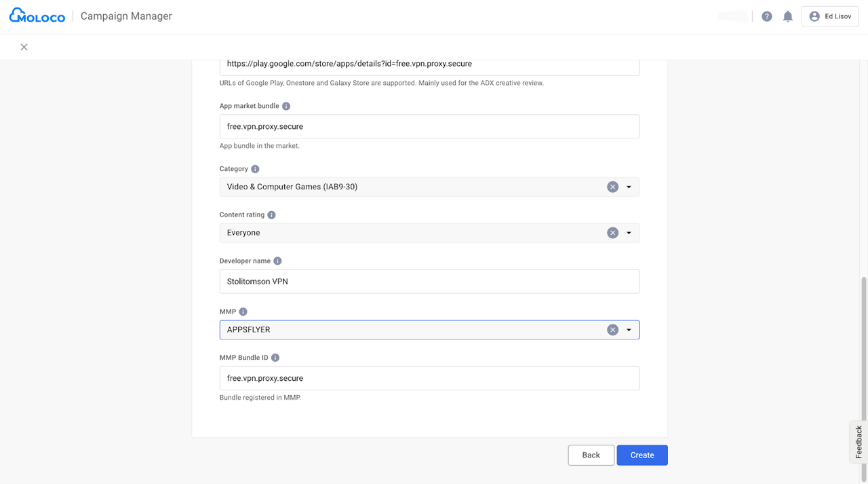The height and width of the screenshot is (484, 868).
Task: Expand the Content rating dropdown
Action: click(x=629, y=232)
